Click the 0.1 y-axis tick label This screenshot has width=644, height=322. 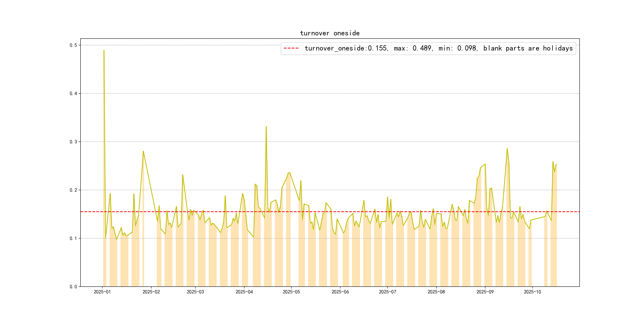pos(73,238)
